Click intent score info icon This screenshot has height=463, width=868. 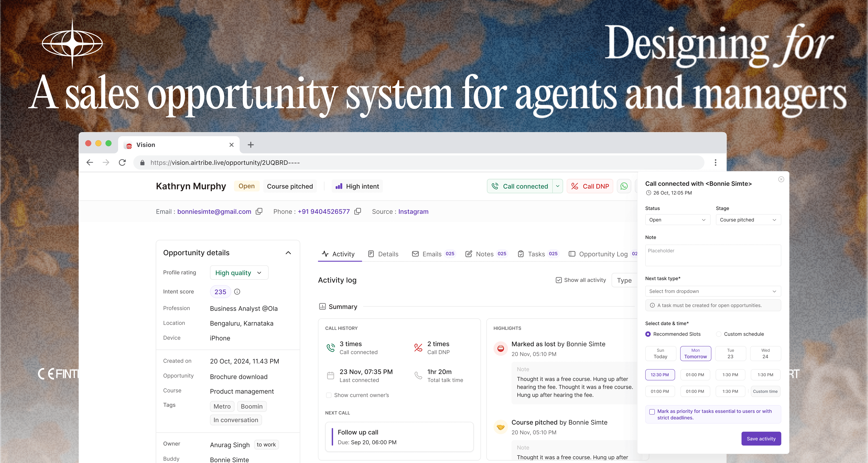[x=237, y=292]
